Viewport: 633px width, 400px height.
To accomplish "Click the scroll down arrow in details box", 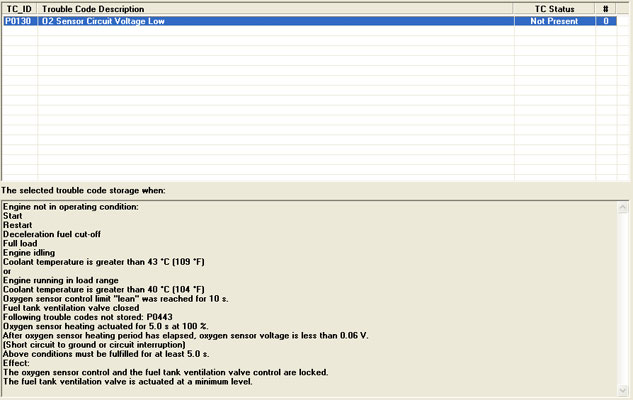I will [x=623, y=390].
